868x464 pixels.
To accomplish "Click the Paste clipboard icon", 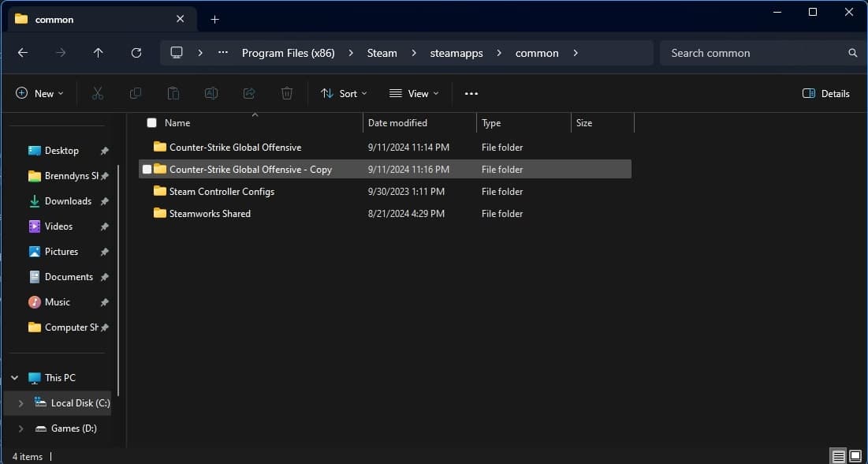I will pyautogui.click(x=173, y=93).
